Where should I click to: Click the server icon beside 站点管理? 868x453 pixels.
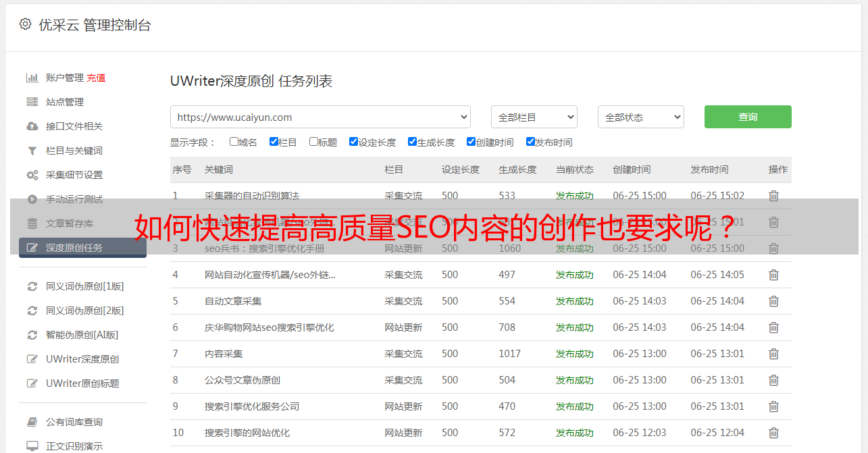click(x=32, y=102)
